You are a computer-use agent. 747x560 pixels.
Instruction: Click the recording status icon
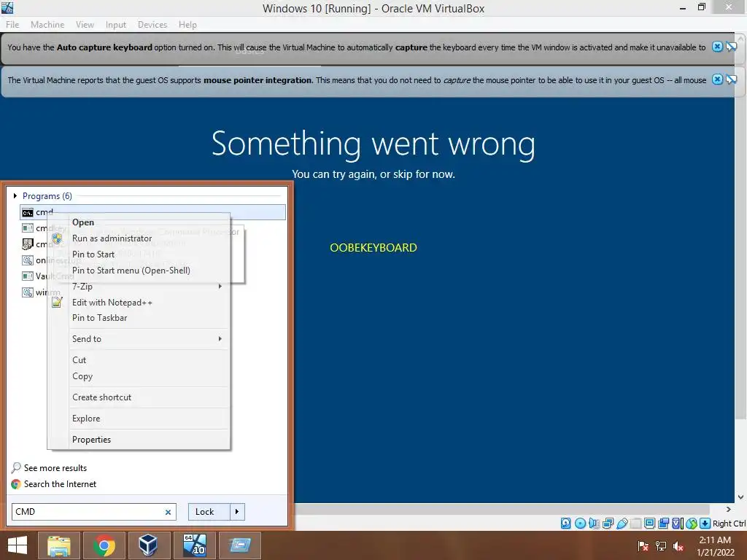663,524
